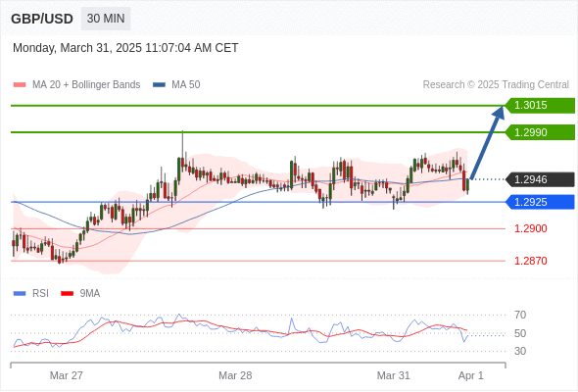
Task: Click the 1.3015 green resistance price tag
Action: point(540,106)
